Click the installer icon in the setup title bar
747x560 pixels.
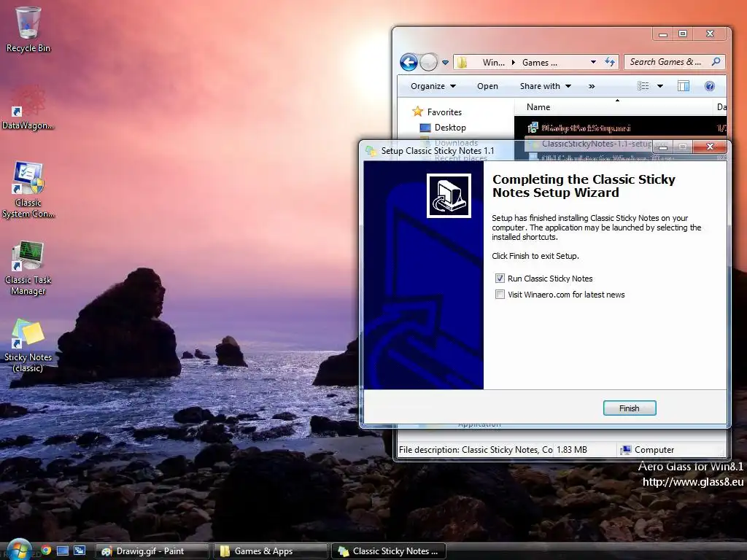(371, 151)
